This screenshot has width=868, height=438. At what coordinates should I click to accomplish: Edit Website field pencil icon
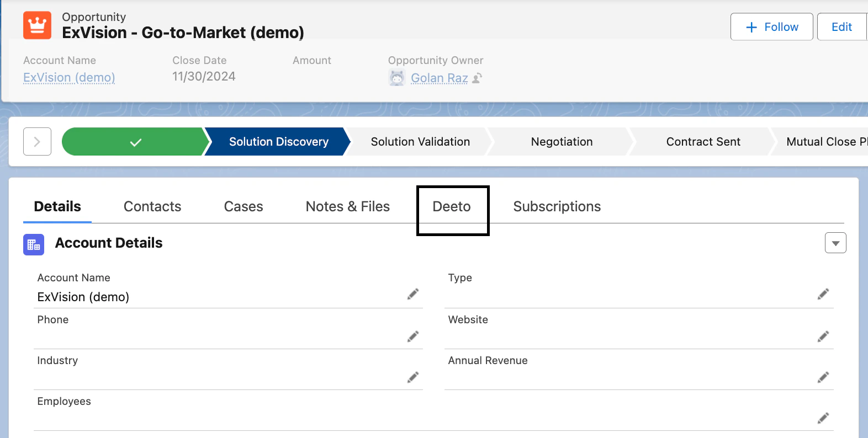pos(823,336)
